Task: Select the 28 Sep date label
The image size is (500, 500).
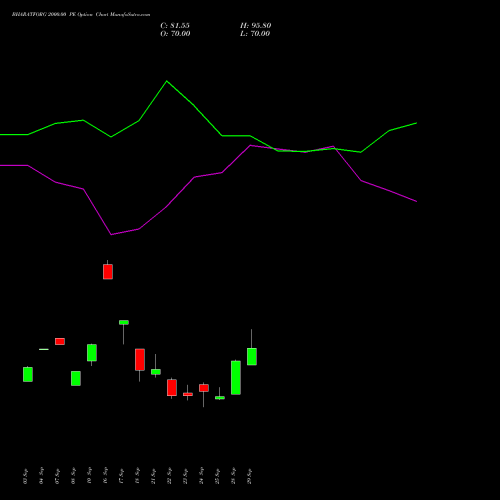Action: tap(233, 476)
